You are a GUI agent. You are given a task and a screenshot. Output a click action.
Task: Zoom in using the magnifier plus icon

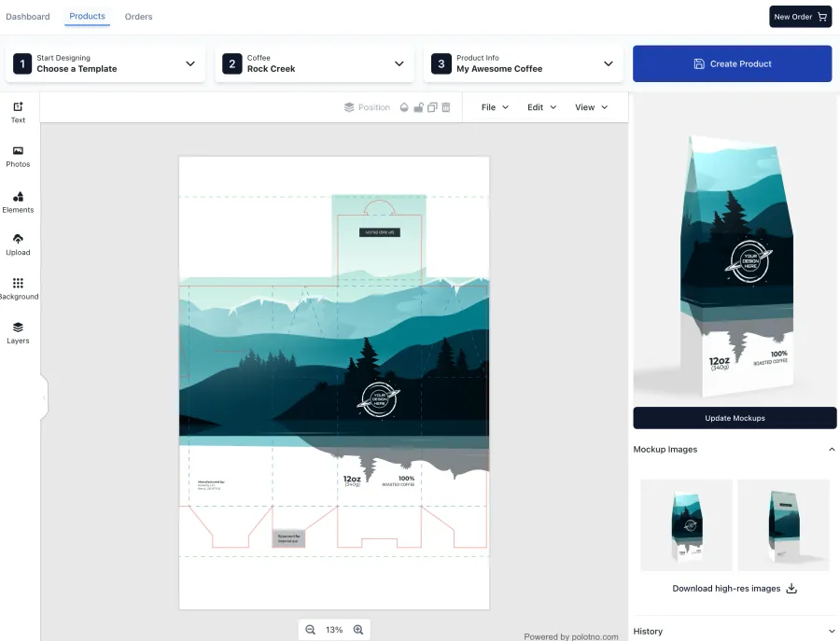point(358,629)
